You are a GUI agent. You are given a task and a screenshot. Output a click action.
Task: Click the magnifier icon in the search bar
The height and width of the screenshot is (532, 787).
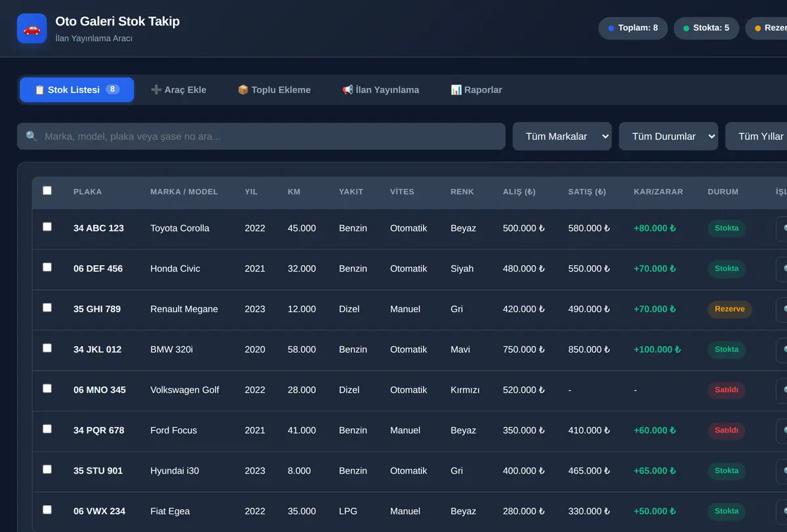point(31,136)
